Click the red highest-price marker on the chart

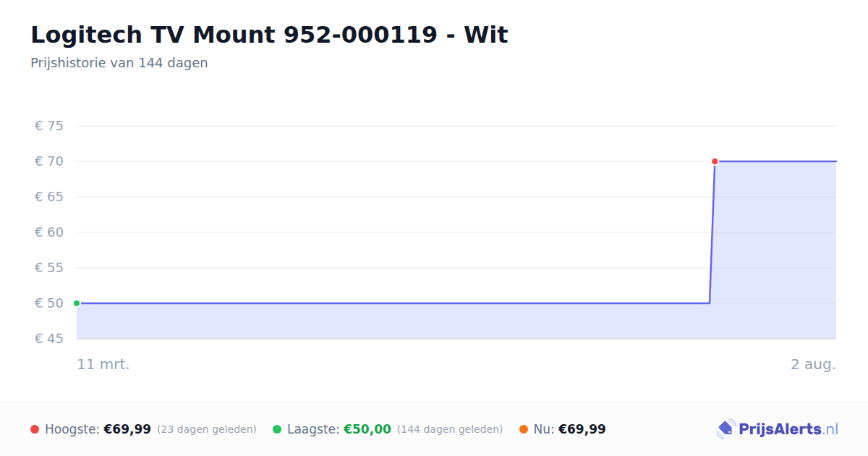pyautogui.click(x=715, y=161)
